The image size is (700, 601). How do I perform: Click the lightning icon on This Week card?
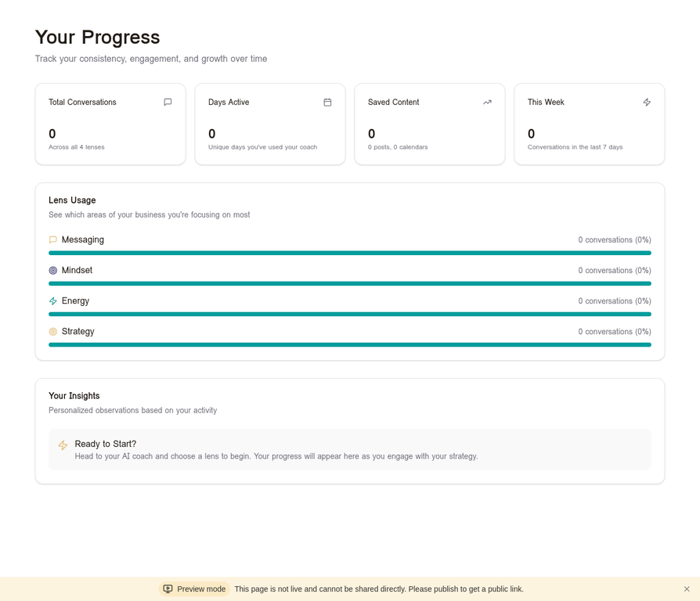(647, 102)
